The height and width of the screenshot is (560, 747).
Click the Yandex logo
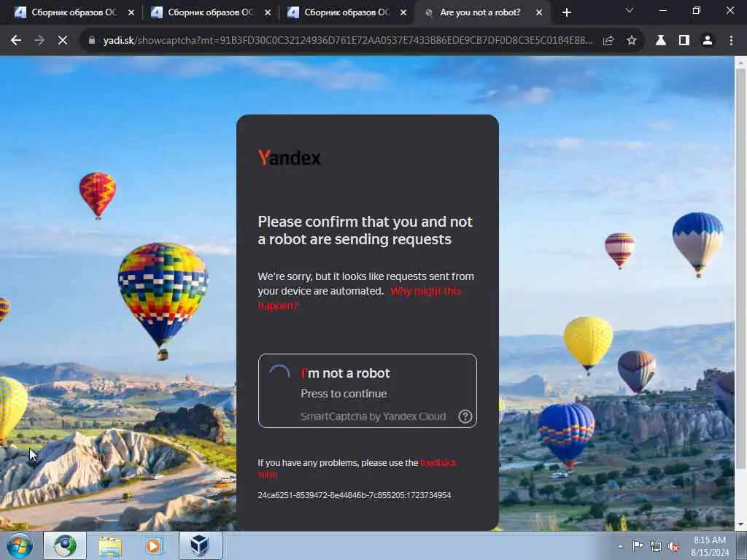tap(289, 157)
